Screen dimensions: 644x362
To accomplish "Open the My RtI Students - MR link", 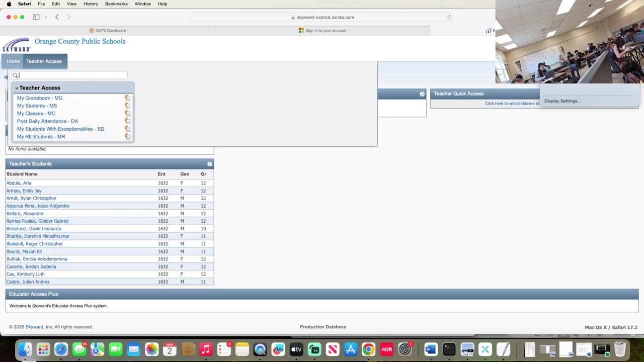I will click(41, 137).
